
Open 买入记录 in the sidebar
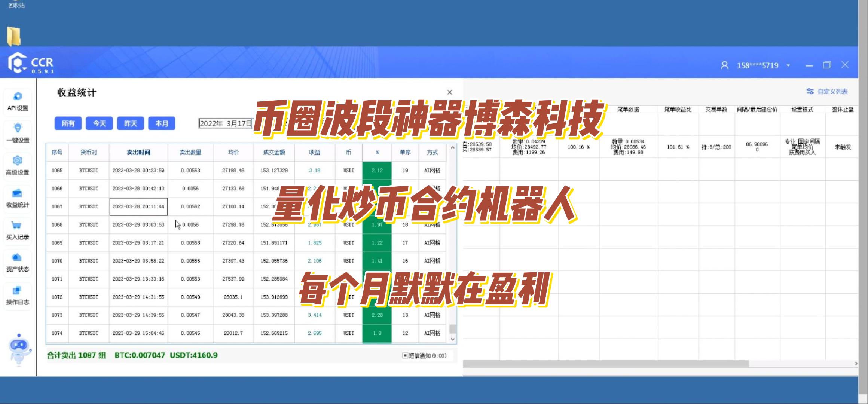pos(18,230)
